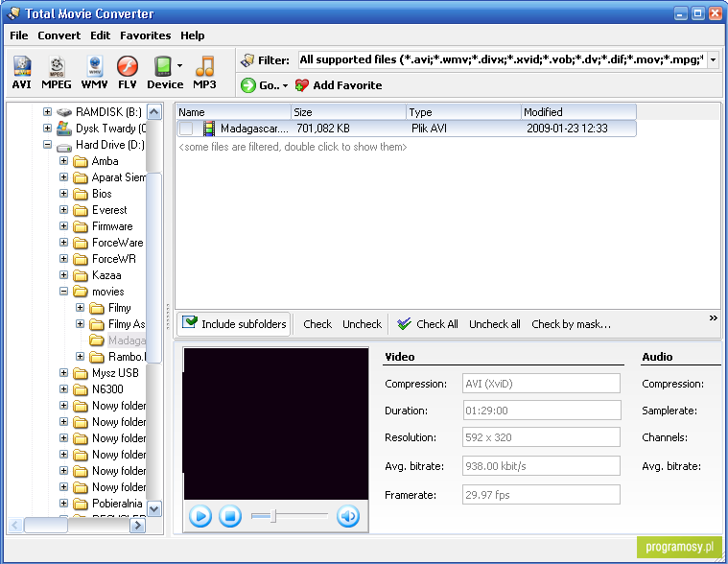
Task: Click folder tree scroll up arrow
Action: [x=154, y=112]
